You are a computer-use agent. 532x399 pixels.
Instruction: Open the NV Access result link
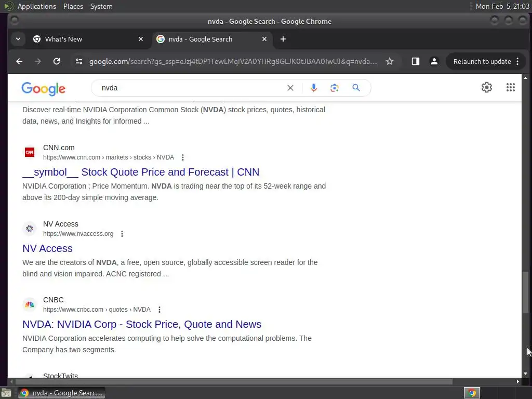(x=47, y=248)
